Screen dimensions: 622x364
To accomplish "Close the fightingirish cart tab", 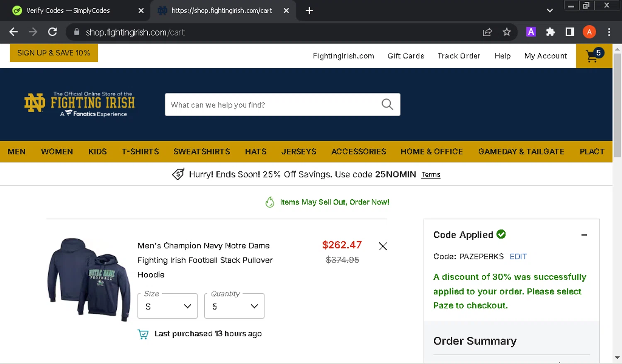I will coord(286,11).
